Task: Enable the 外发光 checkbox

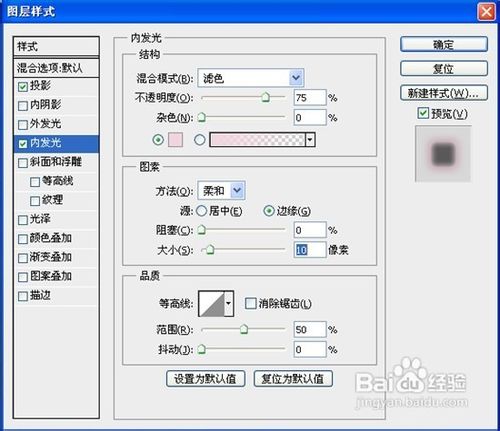Action: click(x=23, y=125)
